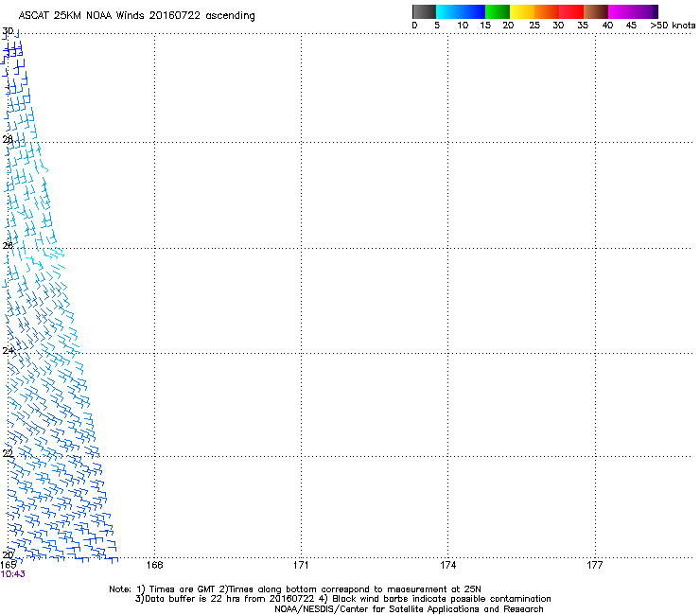The image size is (700, 615).
Task: Pick the green 15-20 knots legend swatch
Action: click(498, 11)
